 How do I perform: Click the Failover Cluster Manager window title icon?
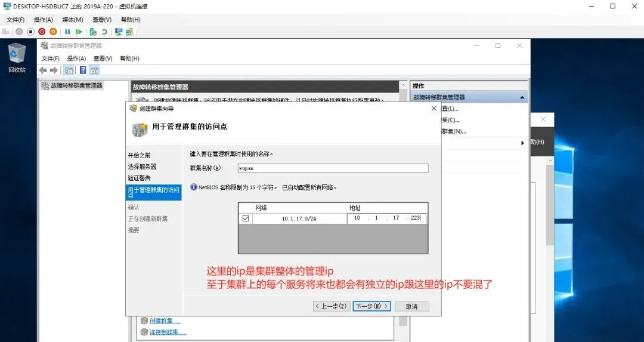click(x=44, y=45)
